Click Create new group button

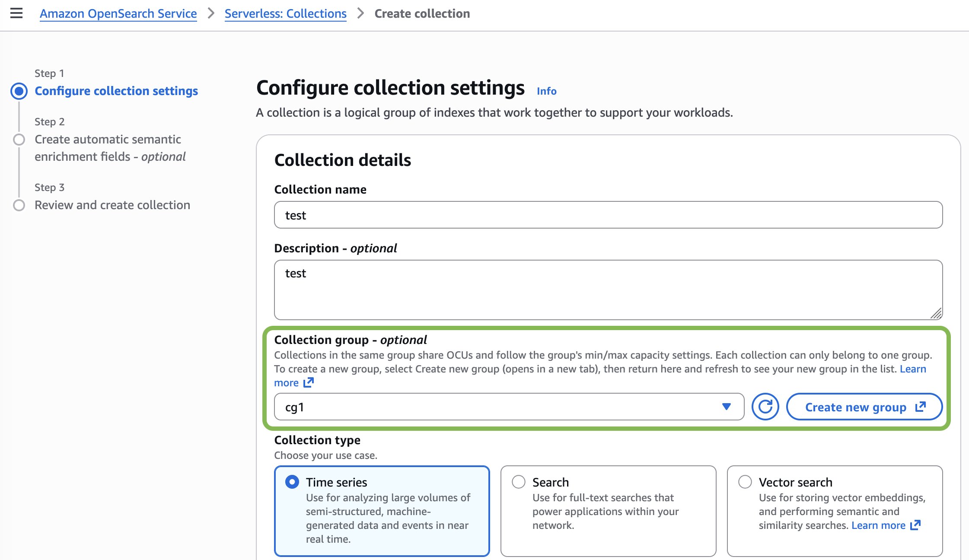856,407
